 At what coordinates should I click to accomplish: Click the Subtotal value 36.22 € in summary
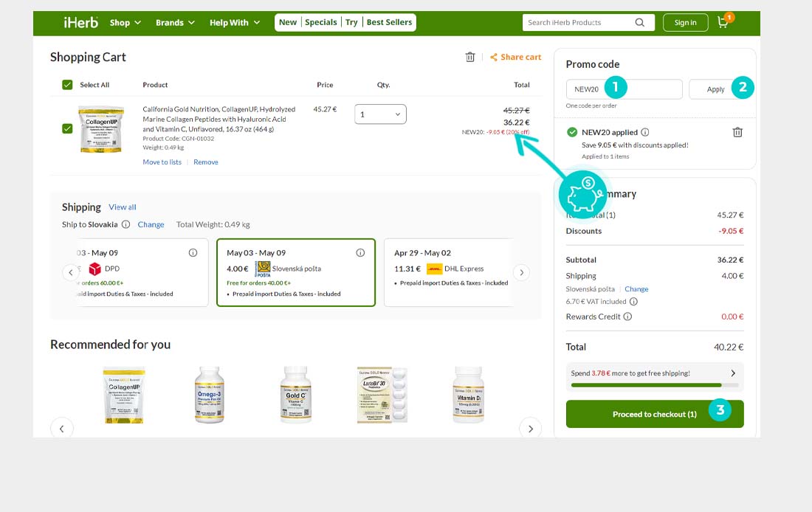coord(730,260)
